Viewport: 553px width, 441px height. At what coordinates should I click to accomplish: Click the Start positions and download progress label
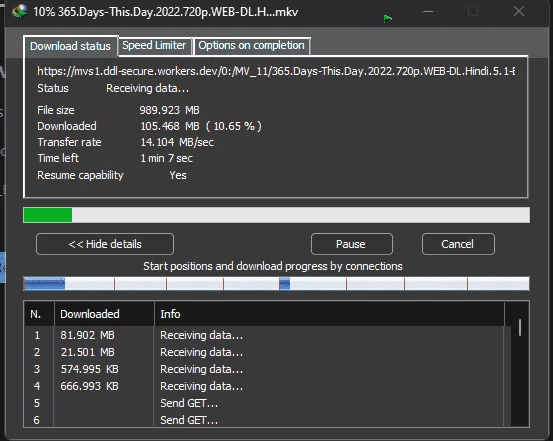click(x=273, y=266)
